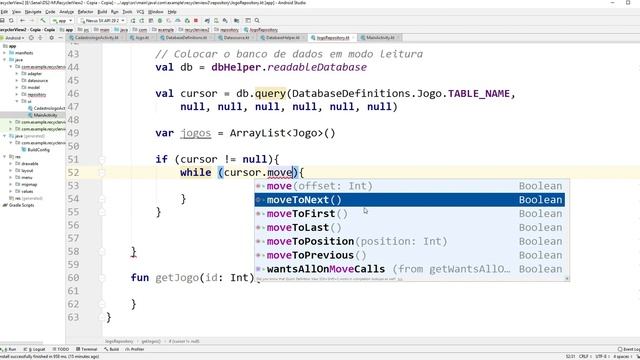Open the Android project view dropdown
Image resolution: width=640 pixels, height=360 pixels.
coord(12,38)
